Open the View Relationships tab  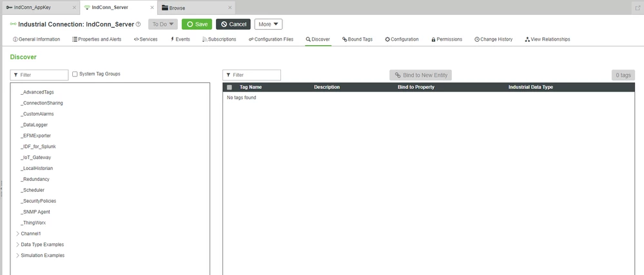[x=547, y=39]
